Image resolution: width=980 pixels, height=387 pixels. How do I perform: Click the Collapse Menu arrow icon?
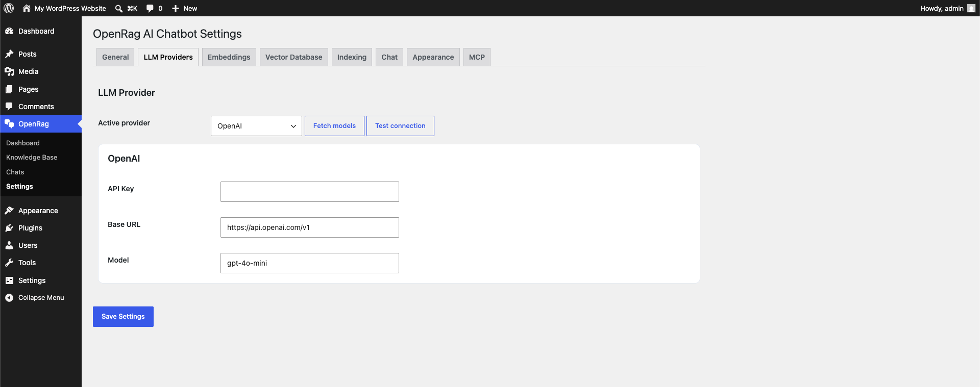9,298
